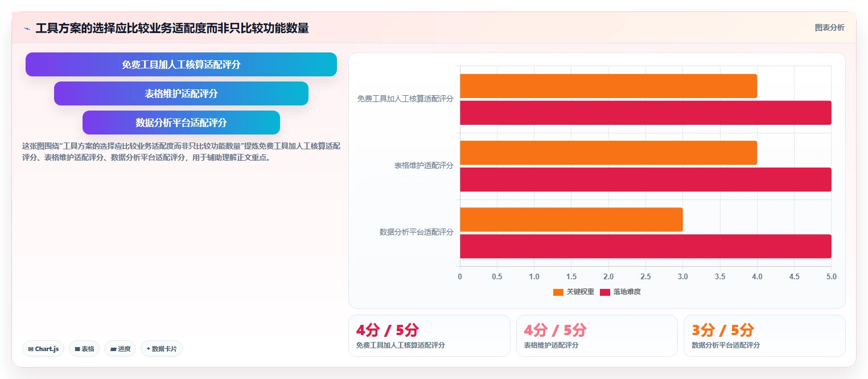Click the 3.5 x-axis tick label

(x=720, y=276)
